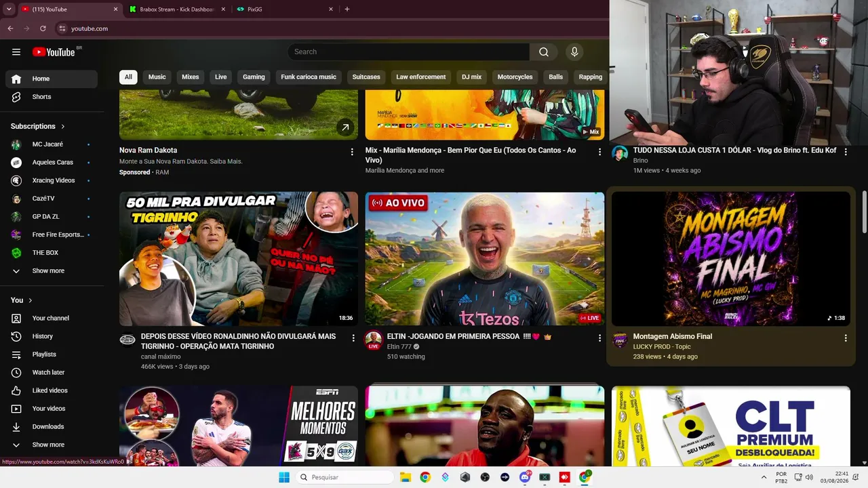Screen dimensions: 868x488
Task: Start voice search with the microphone
Action: pyautogui.click(x=574, y=52)
